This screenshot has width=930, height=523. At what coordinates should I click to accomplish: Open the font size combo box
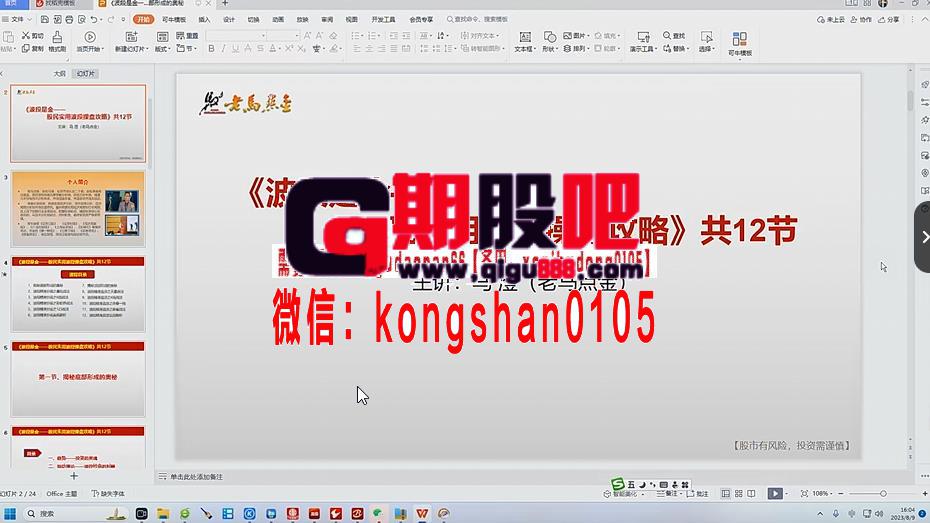284,36
